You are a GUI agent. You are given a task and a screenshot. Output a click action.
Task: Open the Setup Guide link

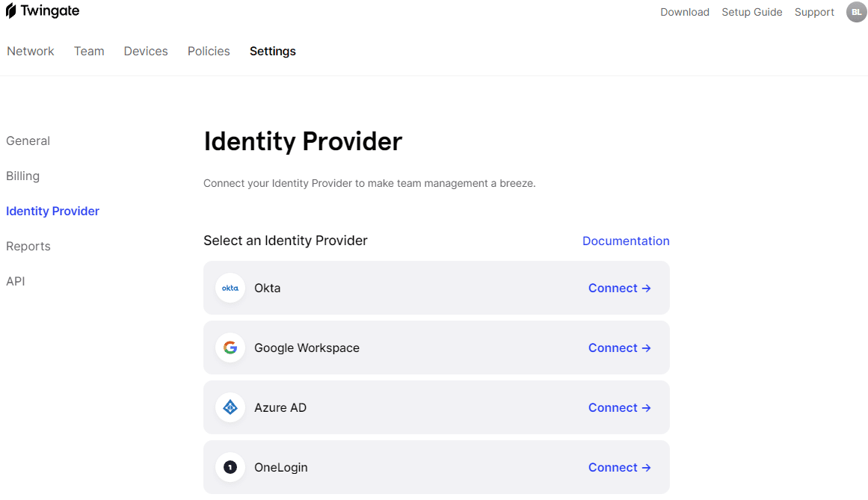[751, 12]
